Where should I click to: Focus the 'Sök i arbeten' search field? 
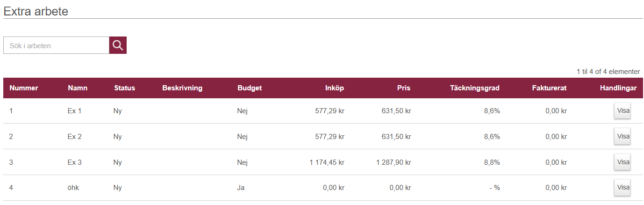point(56,45)
